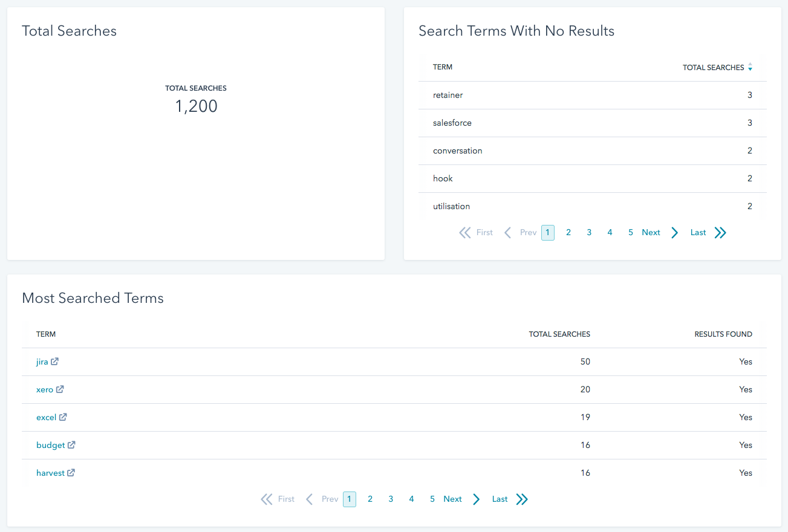Click the RESULTS FOUND column header
Screen dimensions: 788x532
tap(723, 334)
